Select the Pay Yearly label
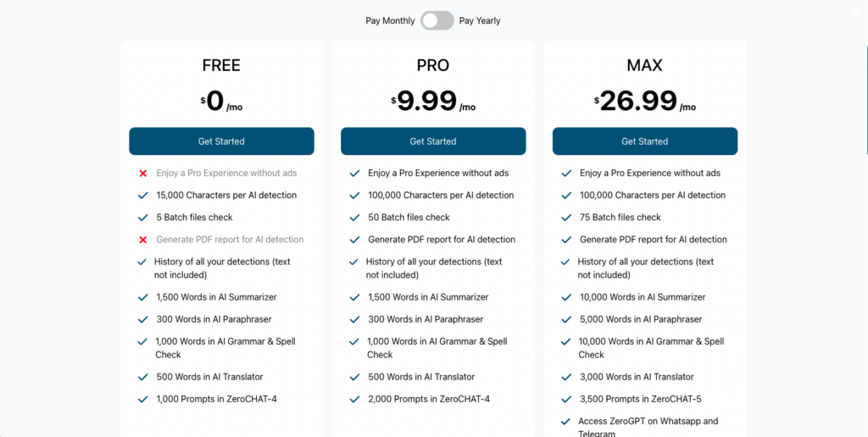The width and height of the screenshot is (868, 437). point(480,20)
